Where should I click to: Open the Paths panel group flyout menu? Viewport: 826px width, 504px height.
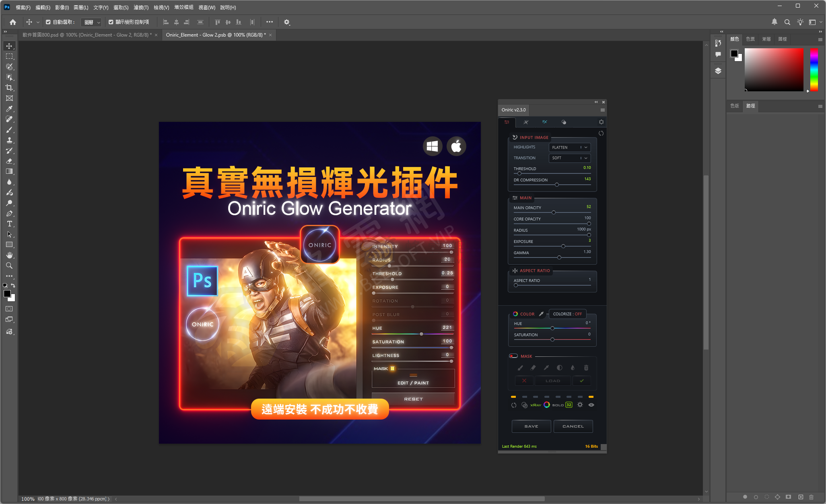[x=820, y=106]
